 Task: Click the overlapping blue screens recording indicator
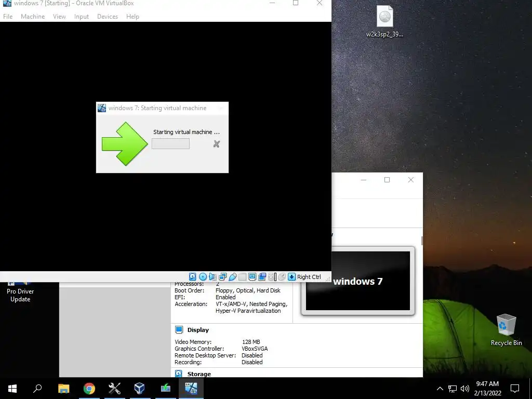(x=262, y=276)
